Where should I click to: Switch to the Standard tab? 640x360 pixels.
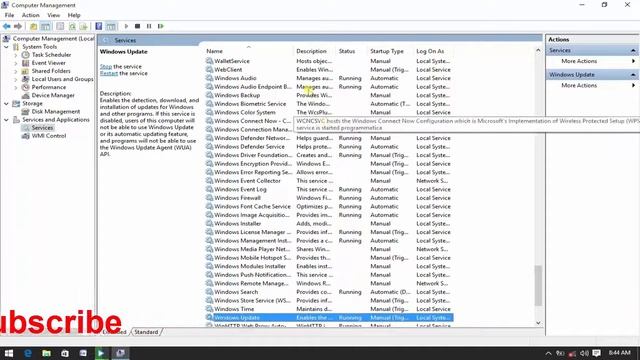click(146, 332)
